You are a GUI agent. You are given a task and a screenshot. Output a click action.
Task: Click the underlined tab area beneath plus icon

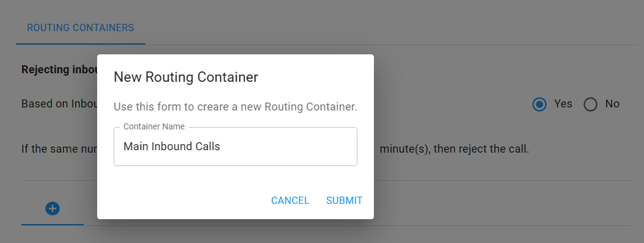pos(52,224)
